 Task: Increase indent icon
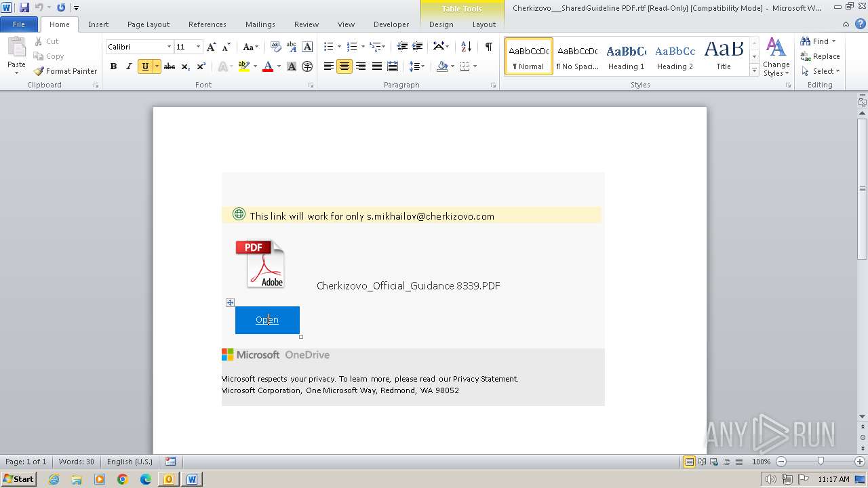coord(418,47)
